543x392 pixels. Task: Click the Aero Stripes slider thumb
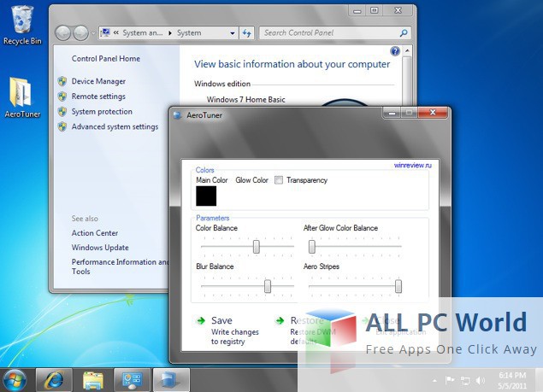[398, 286]
